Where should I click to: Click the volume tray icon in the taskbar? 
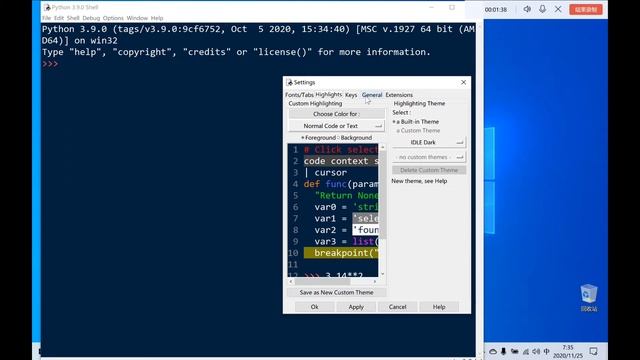point(536,351)
